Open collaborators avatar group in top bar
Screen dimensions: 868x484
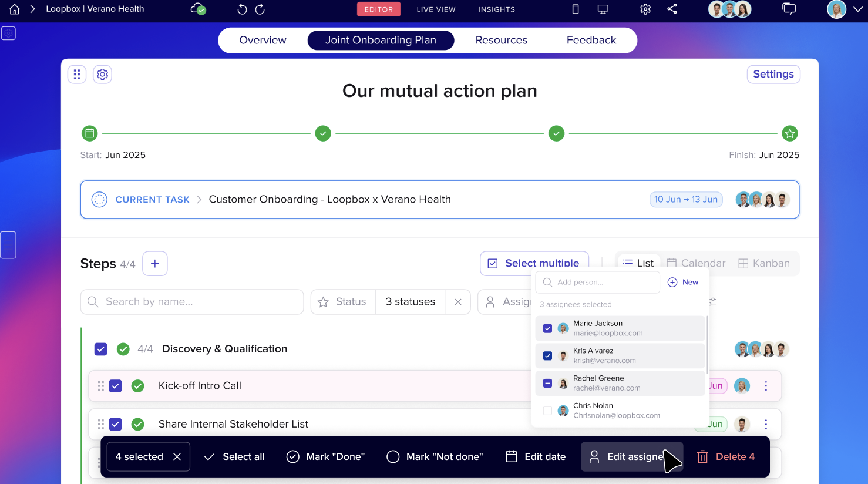pos(729,9)
